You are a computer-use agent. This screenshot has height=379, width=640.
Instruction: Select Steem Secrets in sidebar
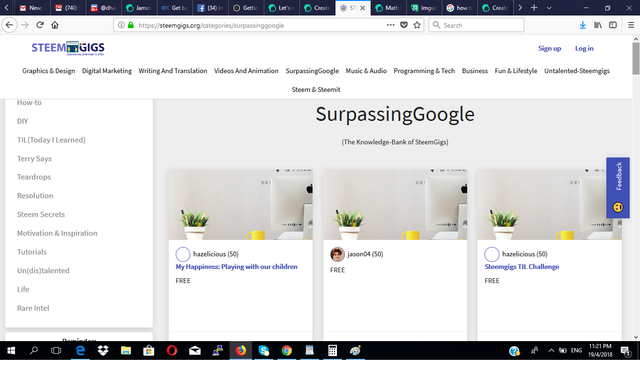point(41,214)
